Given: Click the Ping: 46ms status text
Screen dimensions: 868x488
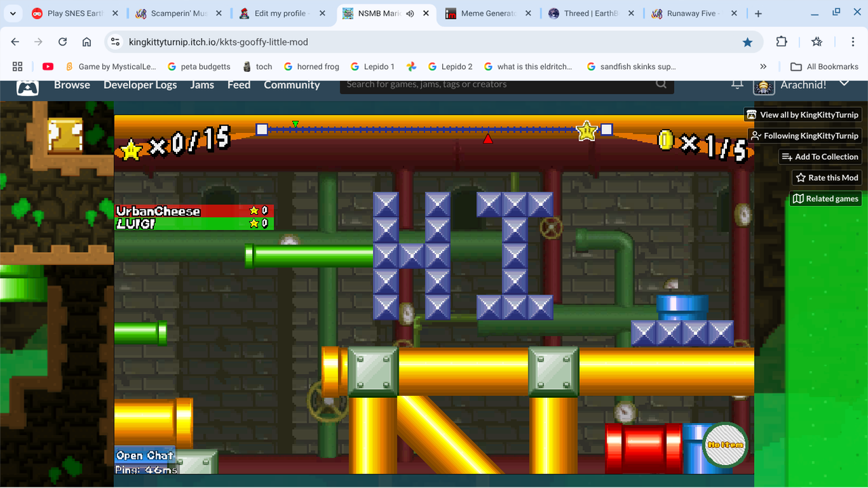Looking at the screenshot, I should click(x=146, y=469).
